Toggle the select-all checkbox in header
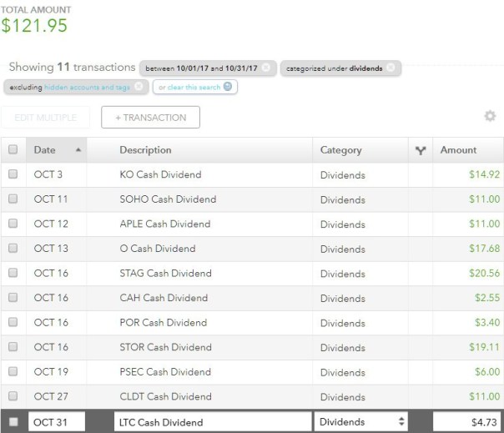504x433 pixels. 13,150
